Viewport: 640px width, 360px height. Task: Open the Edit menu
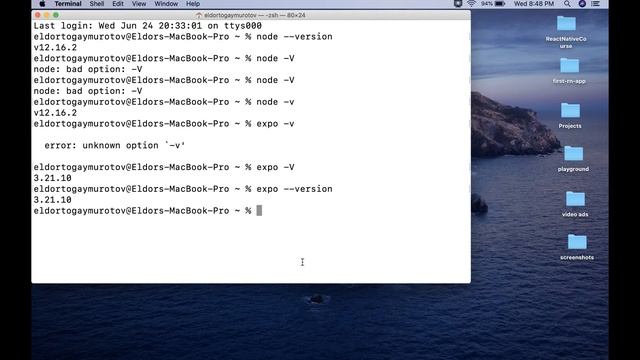coord(118,4)
